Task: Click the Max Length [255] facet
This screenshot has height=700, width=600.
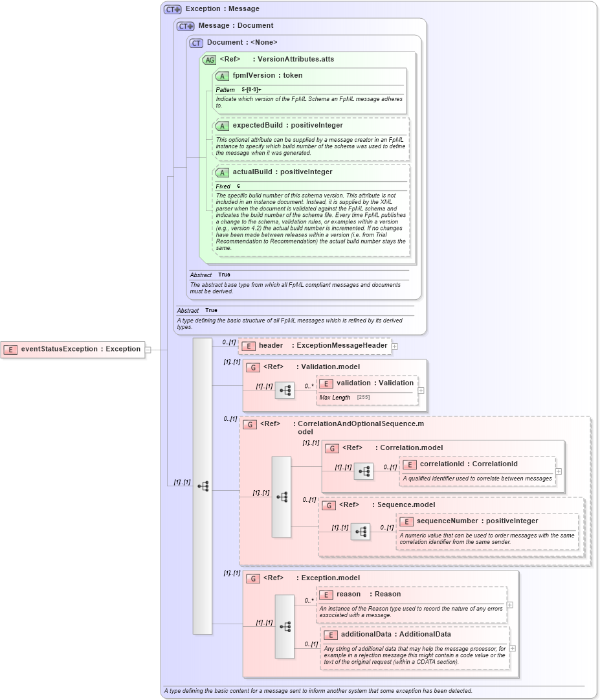Action: 344,398
